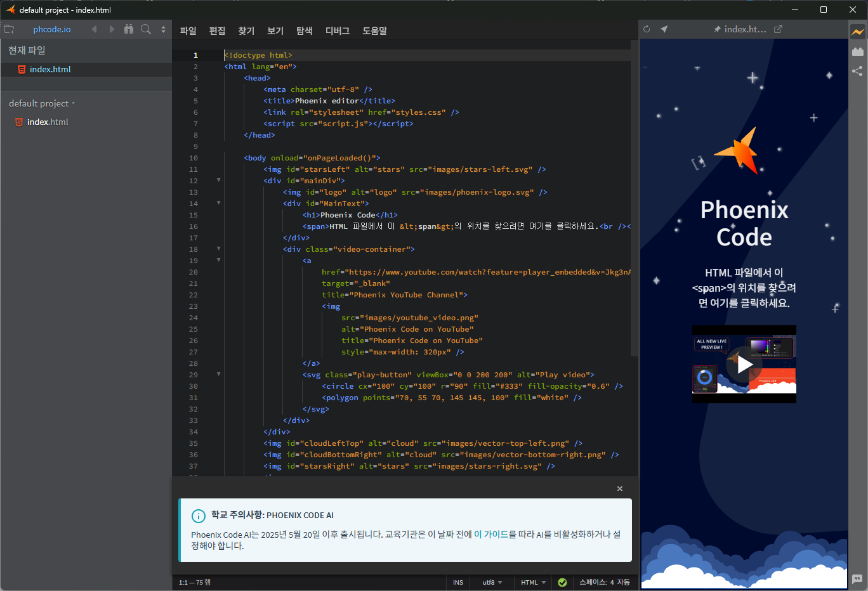
Task: Collapse code fold at line 12
Action: (x=219, y=180)
